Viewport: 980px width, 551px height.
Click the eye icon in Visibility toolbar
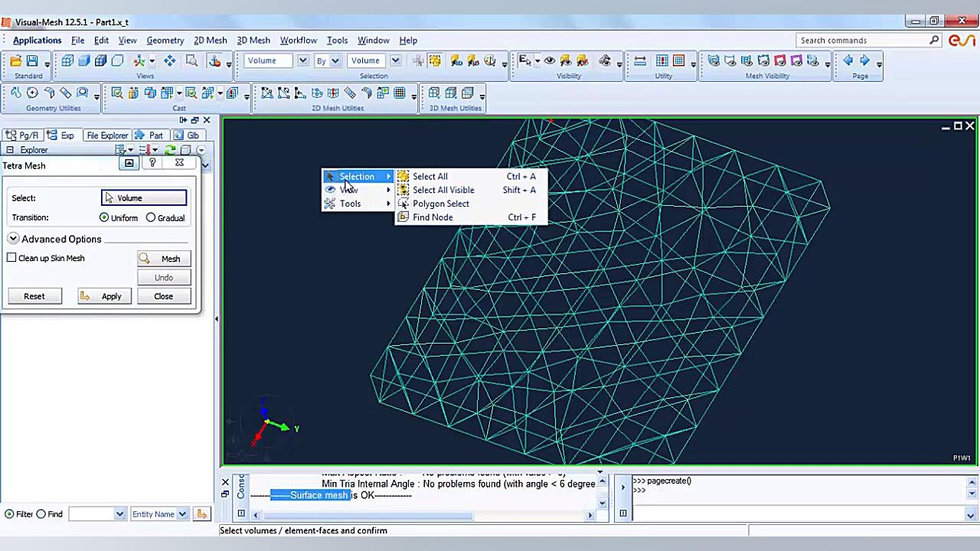(x=549, y=60)
